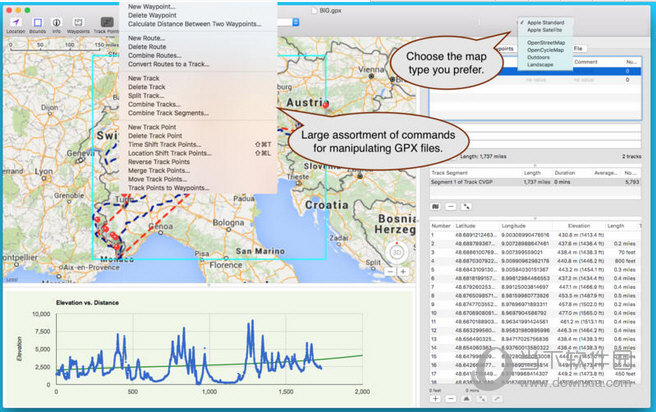Select track point row number 5
This screenshot has width=656, height=412.
[536, 270]
